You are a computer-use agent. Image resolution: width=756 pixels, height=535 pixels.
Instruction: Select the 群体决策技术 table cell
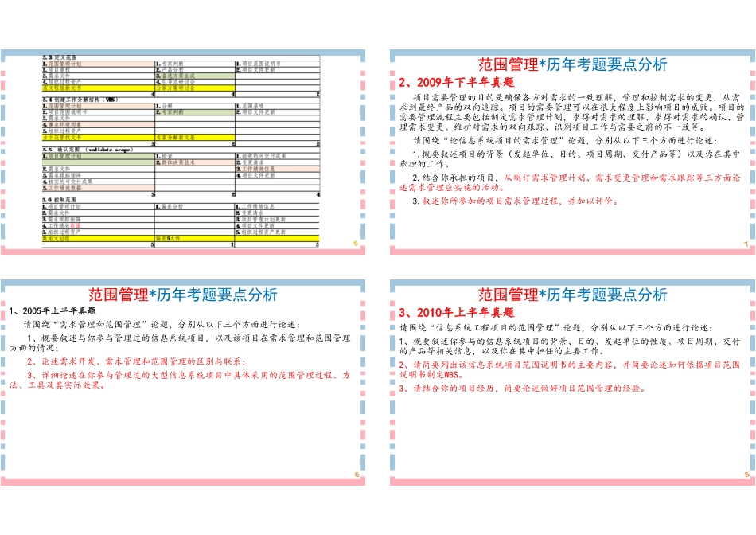177,162
